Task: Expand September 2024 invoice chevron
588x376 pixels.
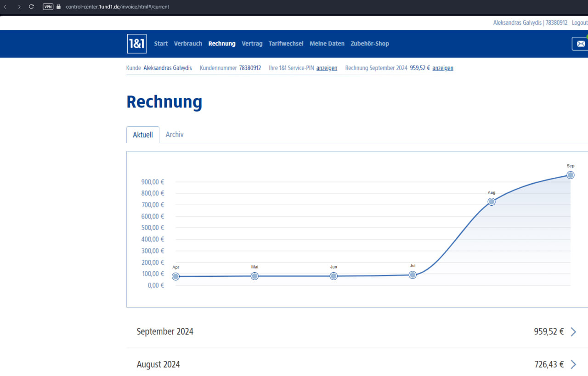Action: point(573,332)
